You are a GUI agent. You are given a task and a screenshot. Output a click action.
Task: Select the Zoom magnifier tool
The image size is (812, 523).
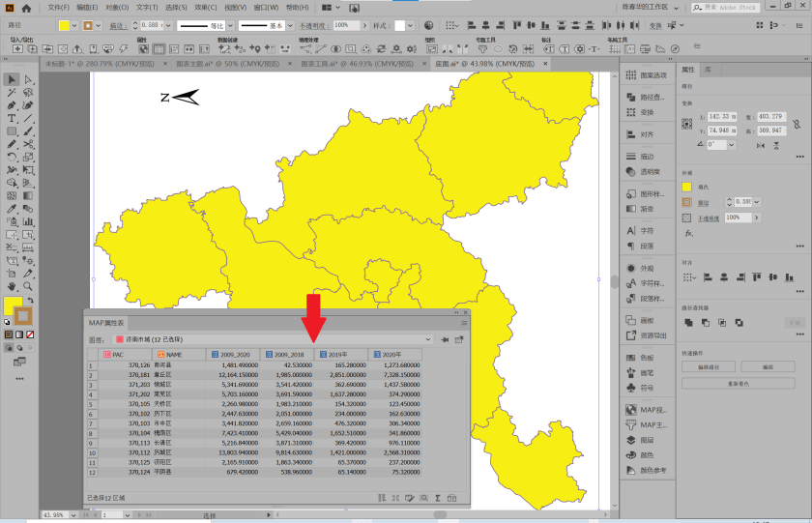[x=28, y=286]
